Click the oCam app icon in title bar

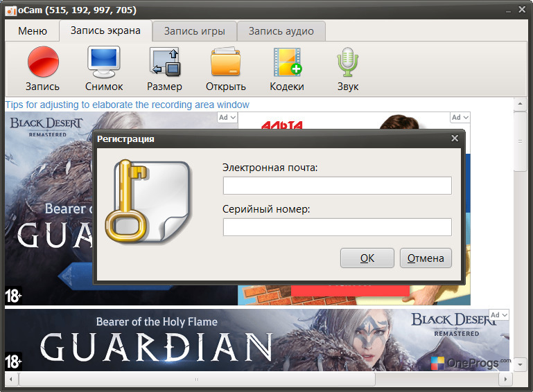click(x=11, y=10)
